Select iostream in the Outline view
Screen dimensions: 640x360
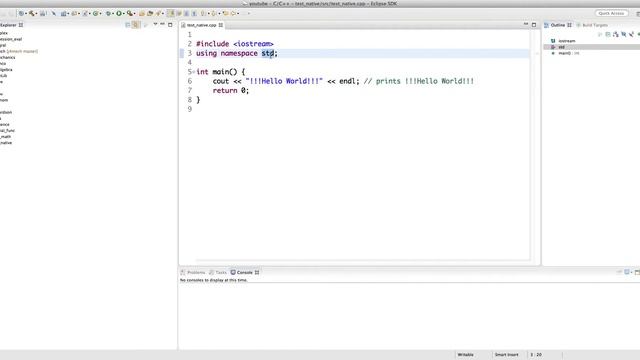(567, 41)
